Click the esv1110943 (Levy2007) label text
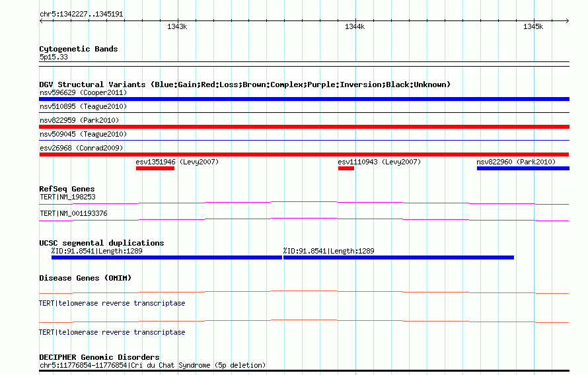 coord(379,162)
